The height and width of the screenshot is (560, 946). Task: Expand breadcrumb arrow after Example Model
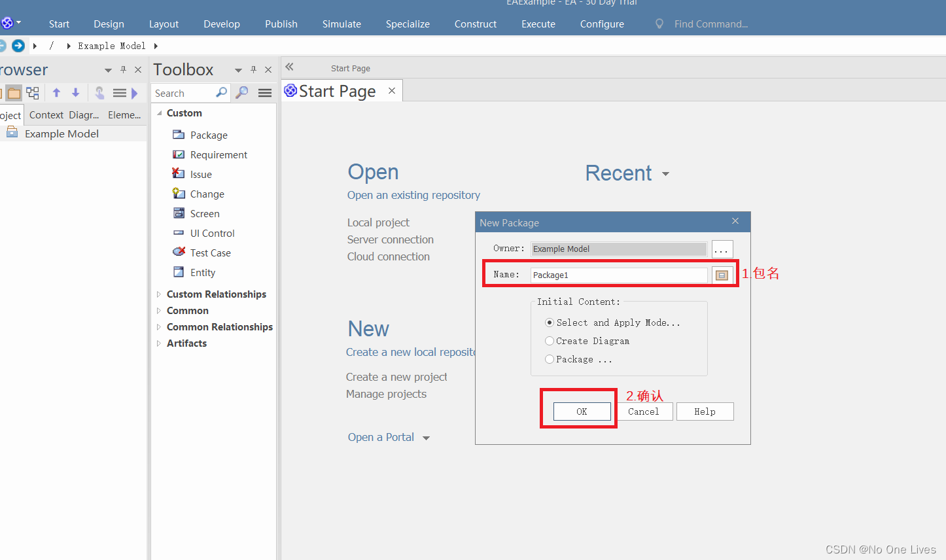(x=156, y=46)
